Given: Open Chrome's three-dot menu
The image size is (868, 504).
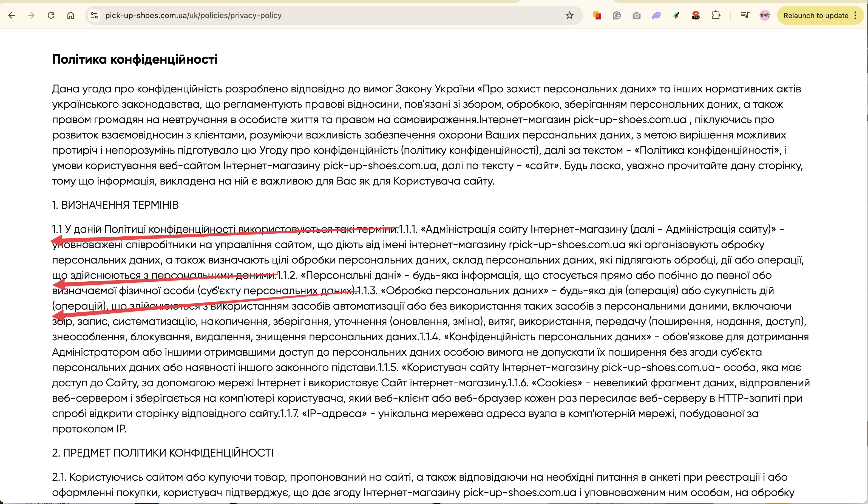Looking at the screenshot, I should pos(856,16).
